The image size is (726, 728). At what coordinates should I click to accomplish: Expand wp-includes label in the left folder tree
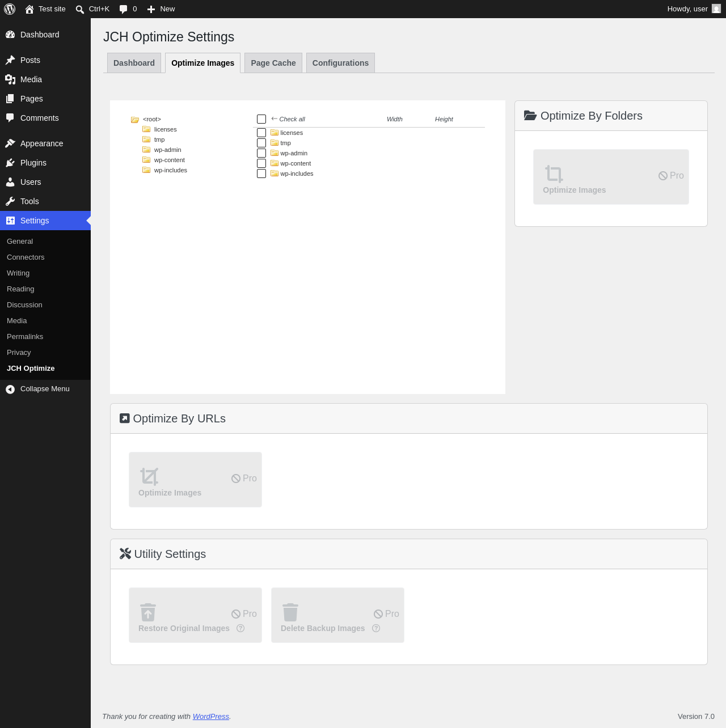pyautogui.click(x=171, y=170)
